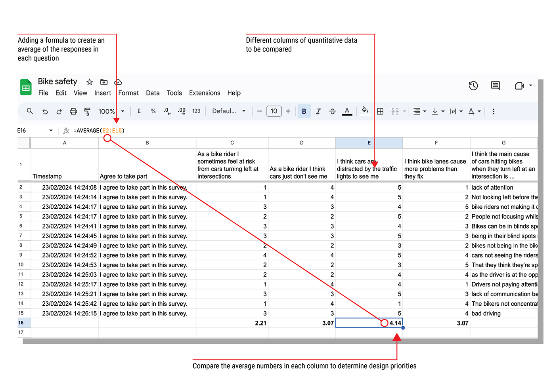Image resolution: width=555 pixels, height=392 pixels.
Task: Open the Data menu
Action: pos(153,93)
